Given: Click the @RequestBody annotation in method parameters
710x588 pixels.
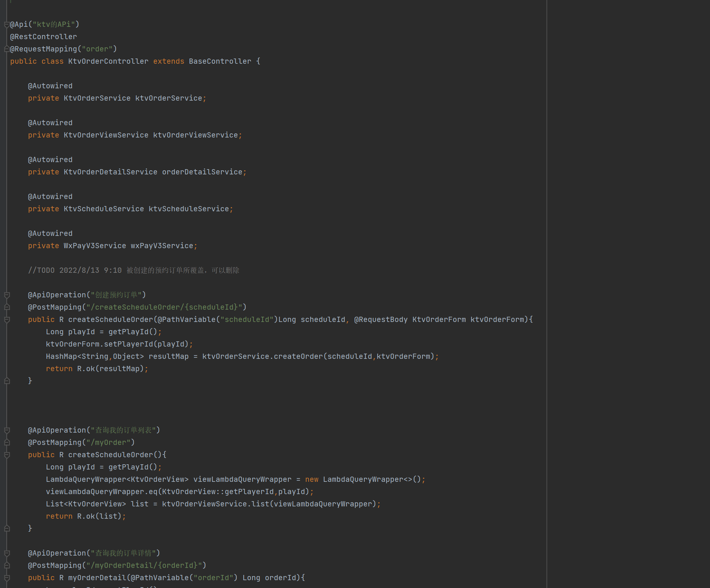Looking at the screenshot, I should [381, 319].
